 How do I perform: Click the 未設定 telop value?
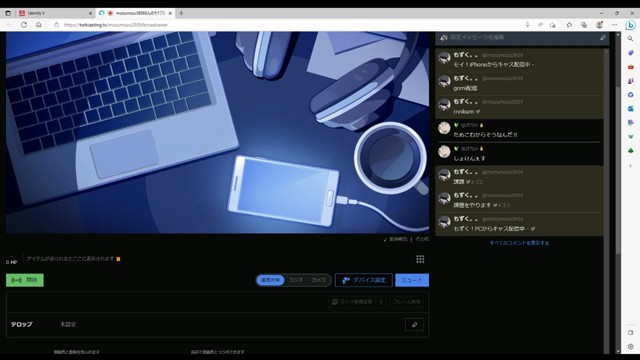68,324
